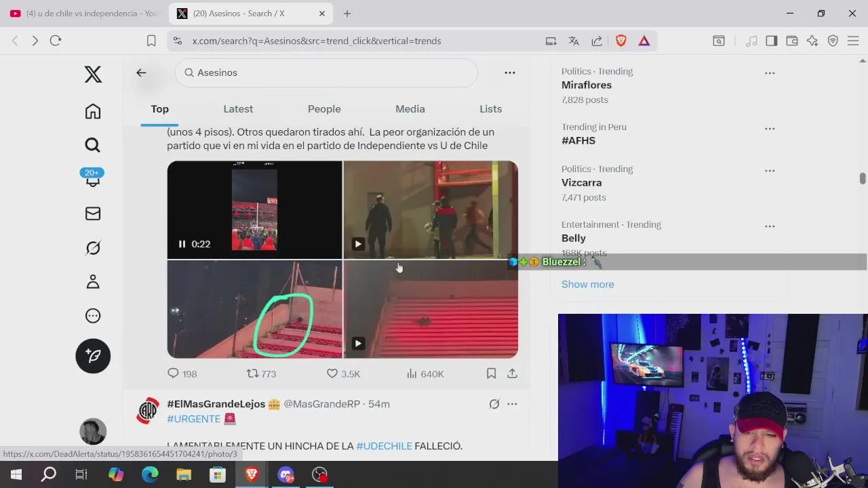This screenshot has width=868, height=488.
Task: Bookmark the post with media grid
Action: [491, 373]
